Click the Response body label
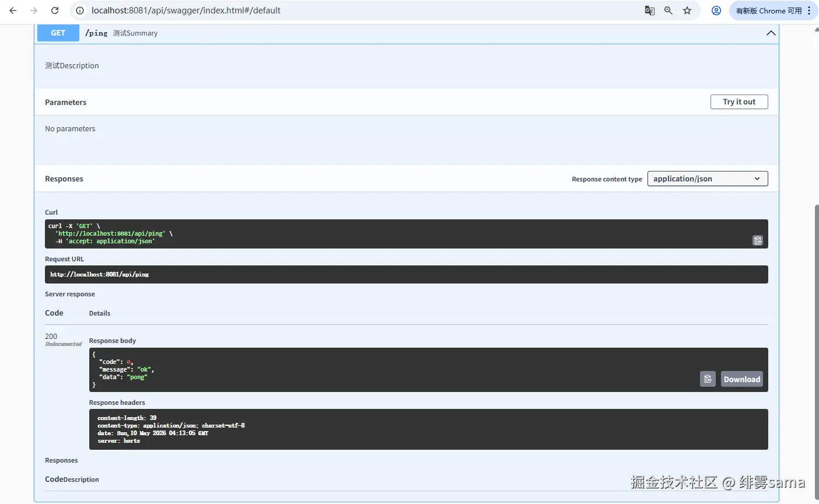The width and height of the screenshot is (819, 504). pos(113,341)
